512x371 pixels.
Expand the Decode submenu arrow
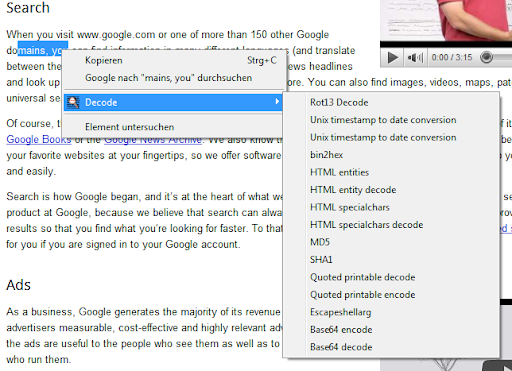click(277, 101)
